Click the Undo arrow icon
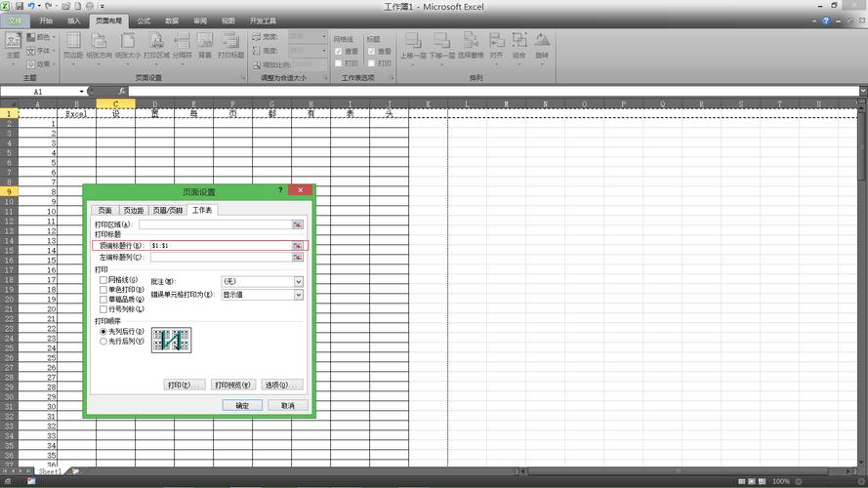 coord(31,6)
